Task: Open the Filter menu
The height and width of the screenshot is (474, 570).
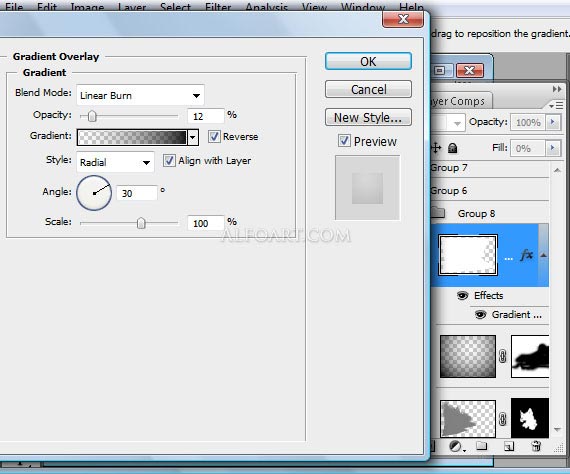Action: pos(218,7)
